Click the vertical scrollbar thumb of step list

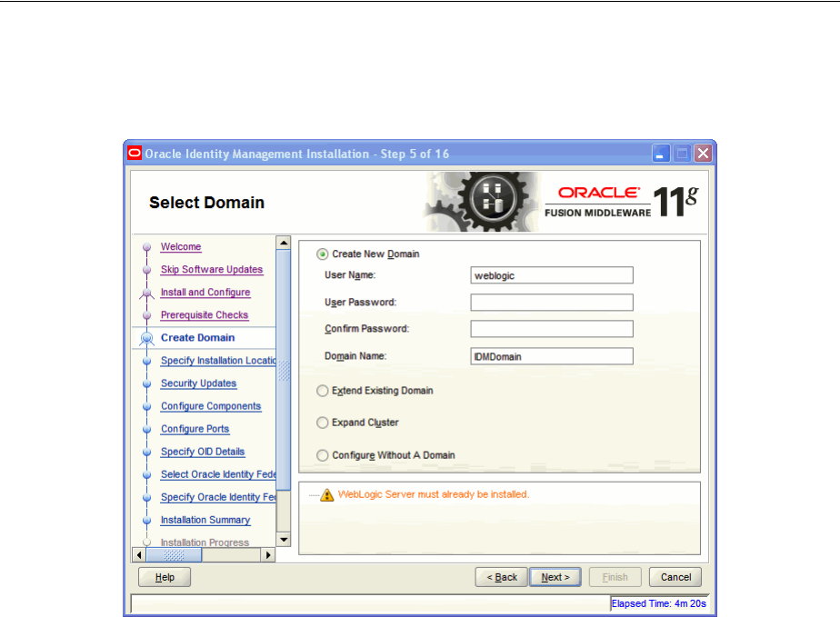click(x=284, y=370)
